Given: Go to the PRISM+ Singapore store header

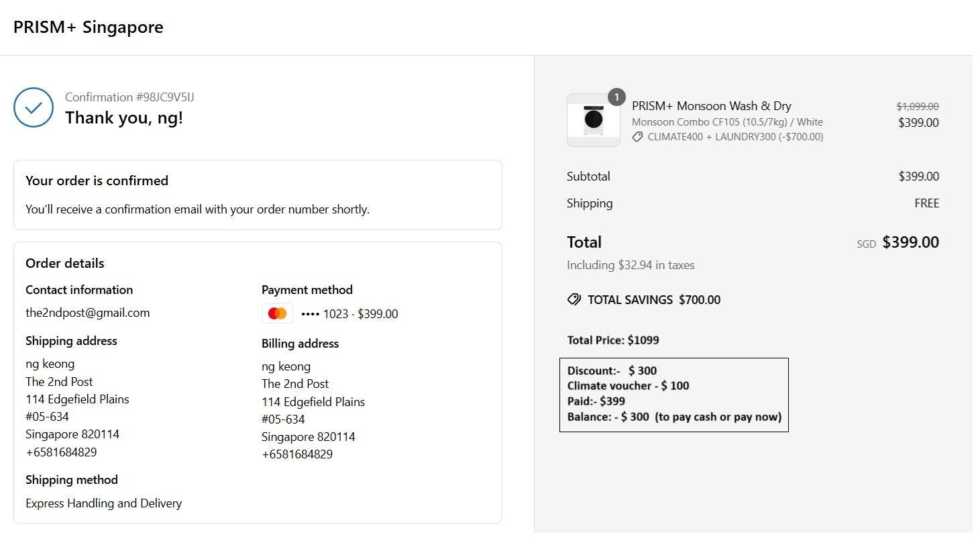Looking at the screenshot, I should [89, 27].
